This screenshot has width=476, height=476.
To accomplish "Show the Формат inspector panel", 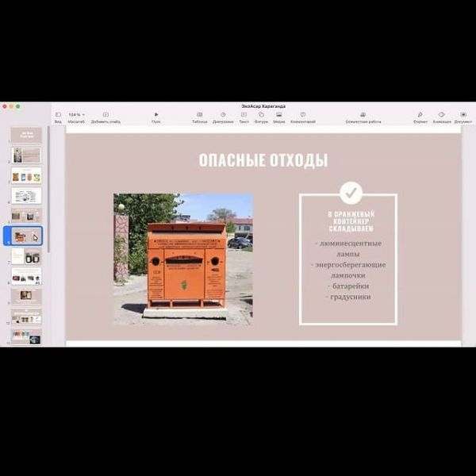I will click(x=420, y=115).
